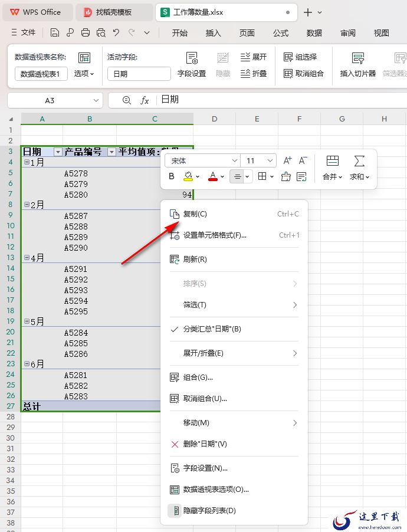Open the 产品编号 column filter dropdown
Image resolution: width=407 pixels, height=532 pixels.
111,152
